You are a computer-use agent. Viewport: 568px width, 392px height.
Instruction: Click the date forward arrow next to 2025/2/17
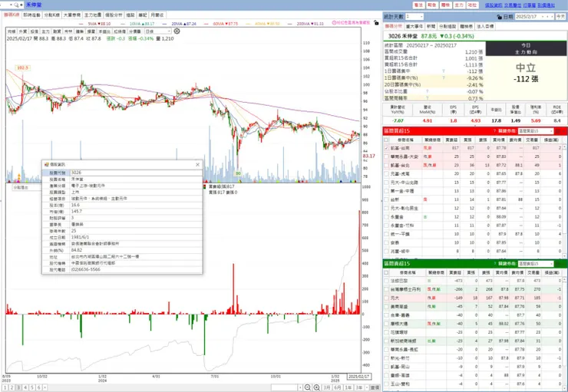[x=553, y=17]
